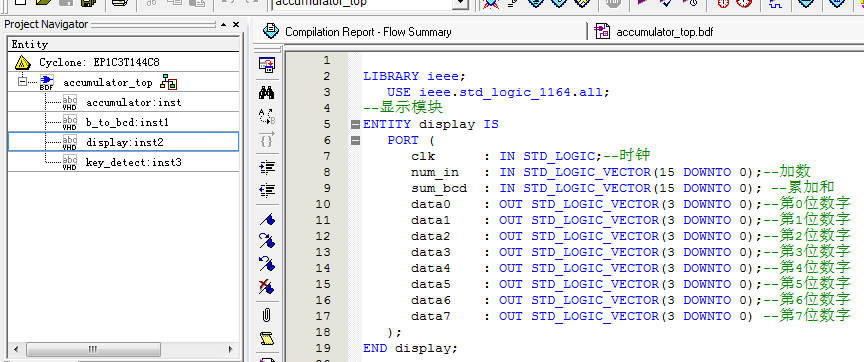Place cursor on 'USE ieee.std_logic_1164.all;' line
This screenshot has height=362, width=864.
point(498,92)
